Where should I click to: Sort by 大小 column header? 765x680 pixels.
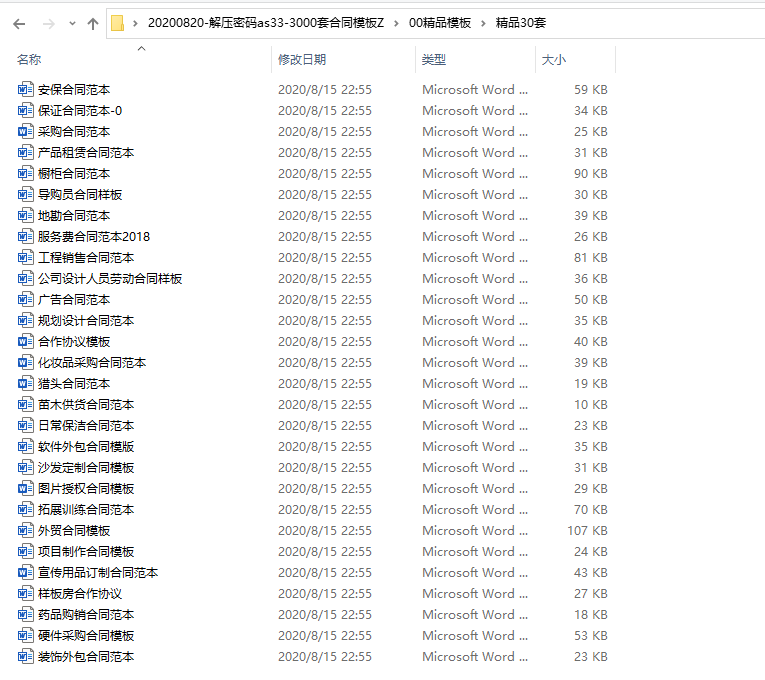click(x=554, y=60)
